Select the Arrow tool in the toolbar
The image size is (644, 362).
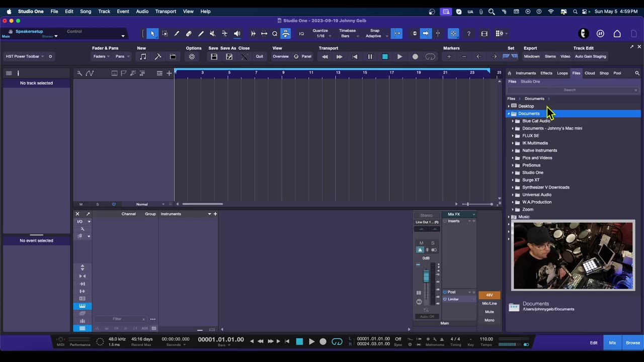[x=152, y=34]
